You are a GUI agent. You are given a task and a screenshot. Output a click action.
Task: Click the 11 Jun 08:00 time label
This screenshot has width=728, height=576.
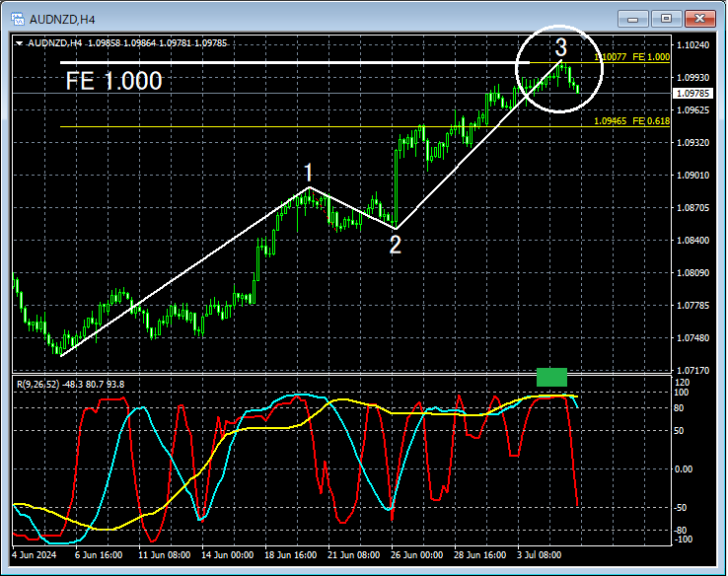click(x=165, y=555)
